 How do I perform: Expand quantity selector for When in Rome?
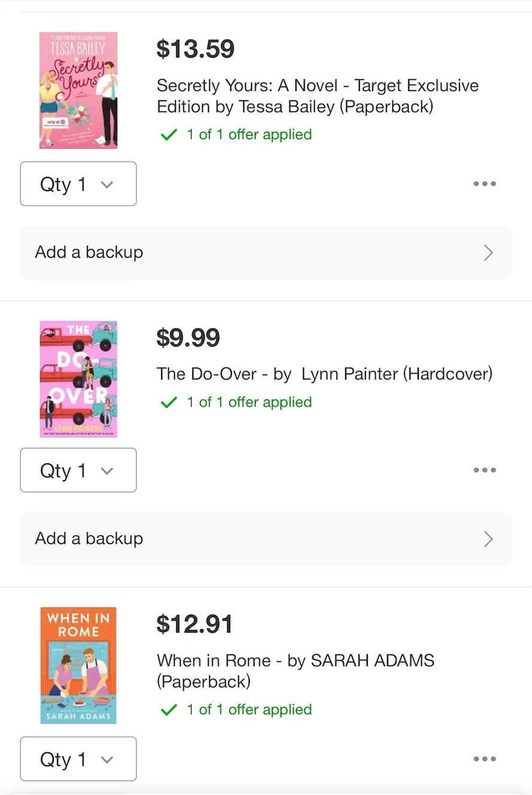(x=78, y=759)
